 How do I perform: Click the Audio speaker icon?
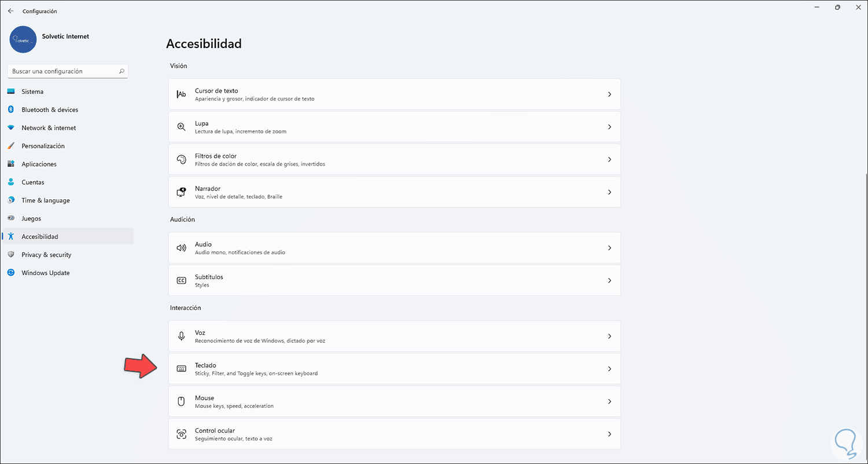pos(181,248)
